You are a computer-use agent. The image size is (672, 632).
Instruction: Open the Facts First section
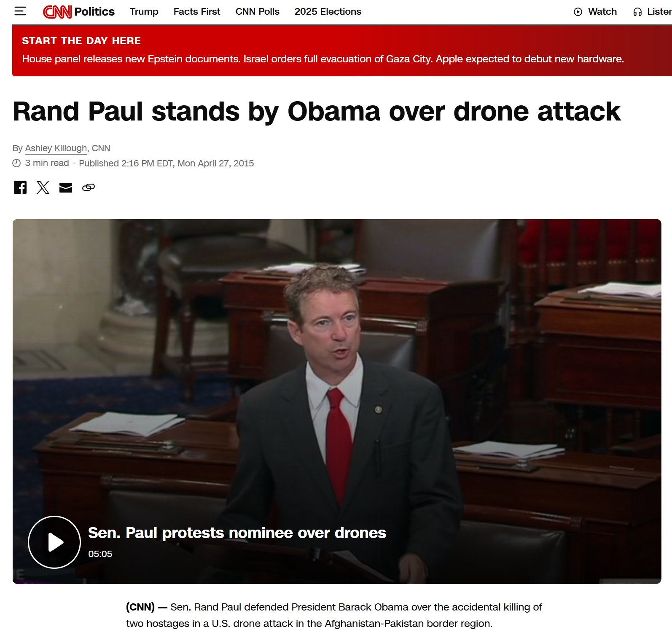pos(197,12)
